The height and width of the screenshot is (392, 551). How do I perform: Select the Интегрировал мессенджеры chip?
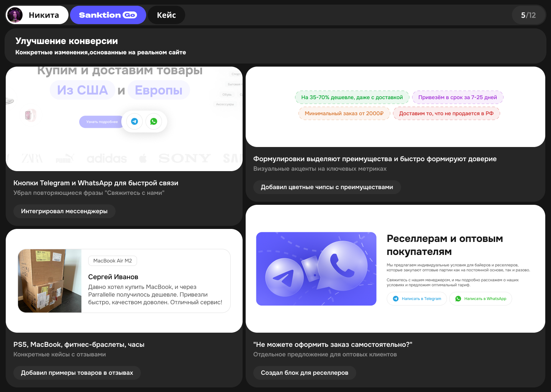pyautogui.click(x=64, y=211)
